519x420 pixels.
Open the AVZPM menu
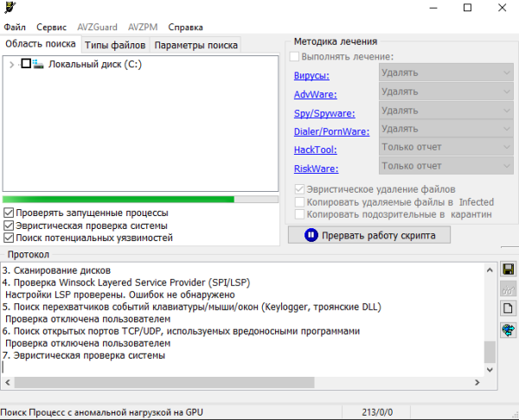pos(143,27)
